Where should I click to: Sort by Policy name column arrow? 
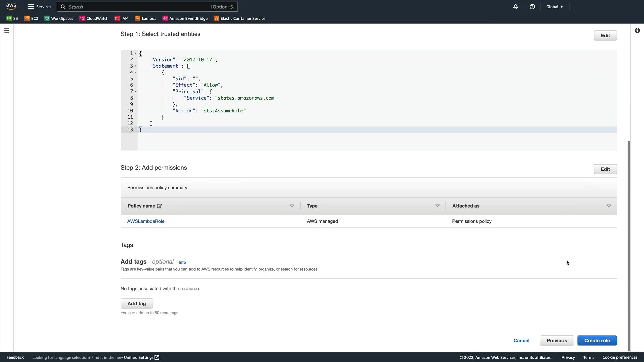click(292, 206)
